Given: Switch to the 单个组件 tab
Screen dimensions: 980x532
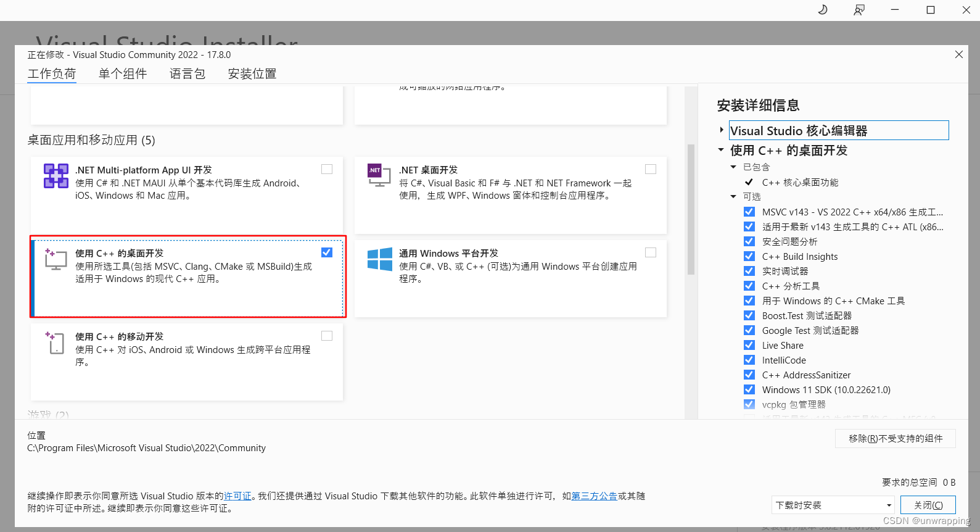Looking at the screenshot, I should (123, 74).
